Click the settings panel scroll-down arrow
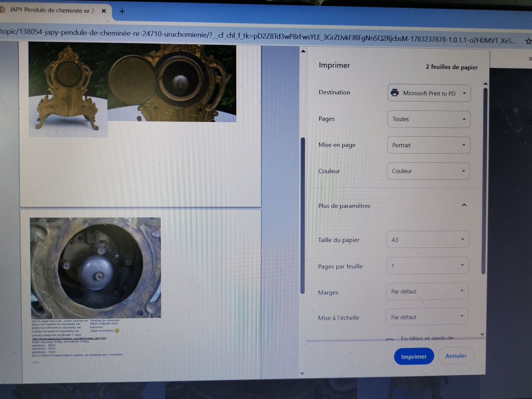Image resolution: width=532 pixels, height=399 pixels. pyautogui.click(x=483, y=335)
